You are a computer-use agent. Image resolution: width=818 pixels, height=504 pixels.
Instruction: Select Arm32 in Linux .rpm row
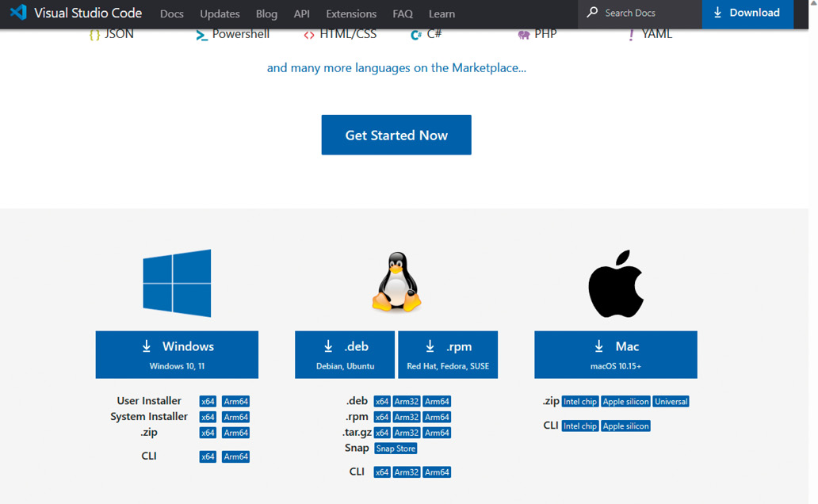(407, 417)
